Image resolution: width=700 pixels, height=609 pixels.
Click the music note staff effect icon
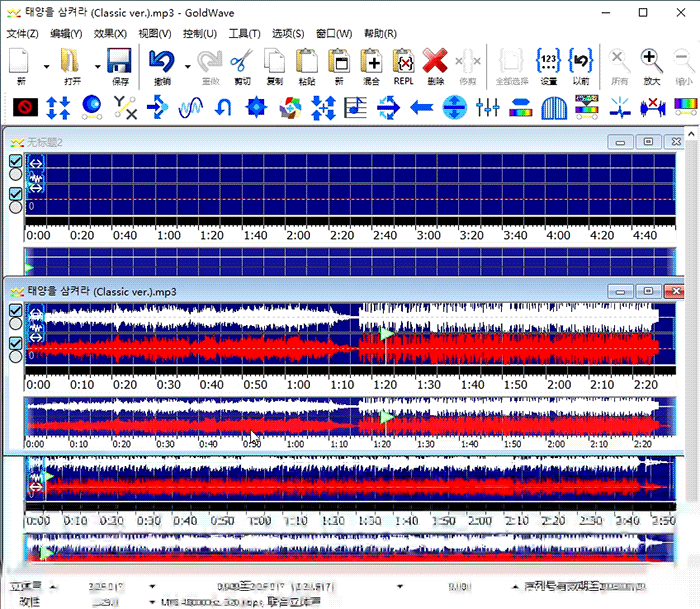pos(355,108)
